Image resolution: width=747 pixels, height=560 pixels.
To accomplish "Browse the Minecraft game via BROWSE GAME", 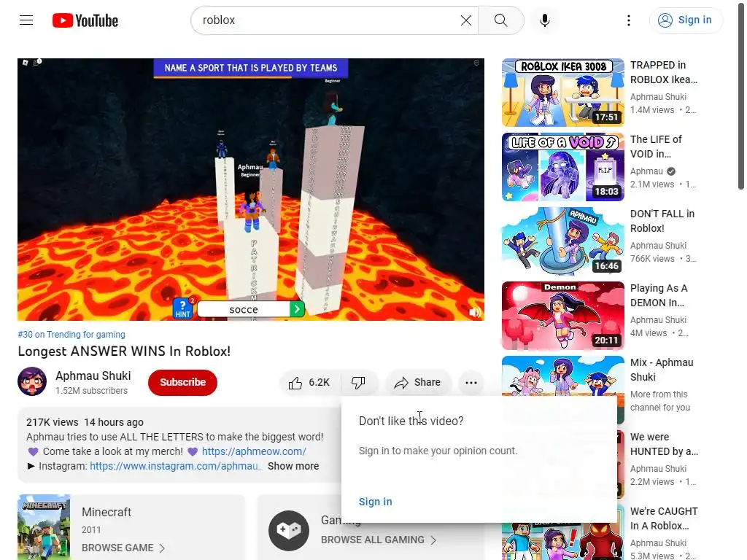I will click(123, 548).
